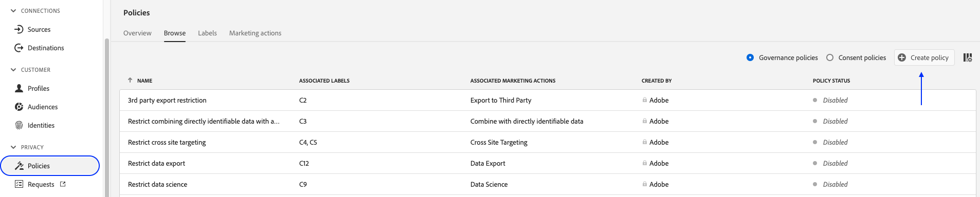Open '3rd party export restriction' policy

[x=167, y=100]
